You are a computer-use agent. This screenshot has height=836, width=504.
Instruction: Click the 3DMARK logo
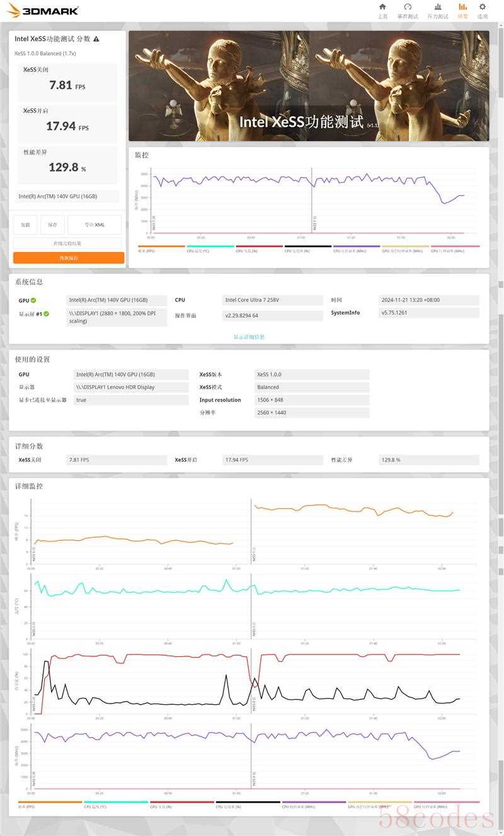tap(43, 11)
